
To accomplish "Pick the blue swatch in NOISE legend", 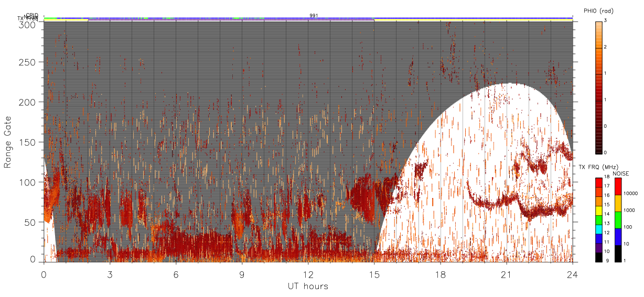I will pos(618,237).
